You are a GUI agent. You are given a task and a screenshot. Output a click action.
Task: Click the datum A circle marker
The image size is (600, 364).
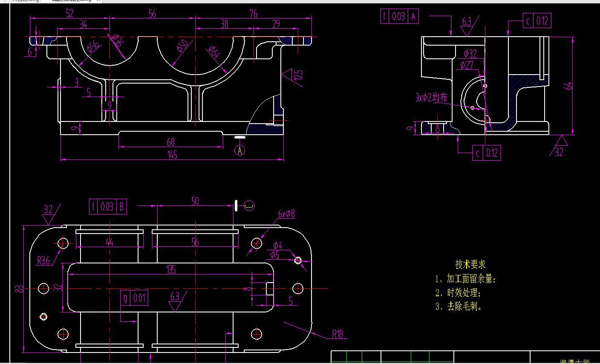pos(240,150)
